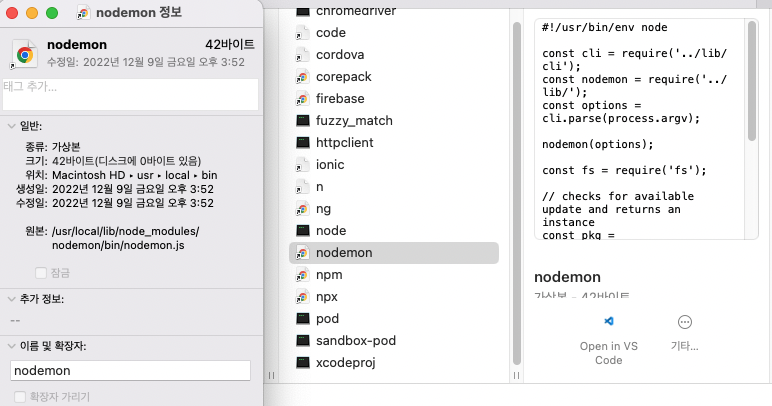Click httpclient executable icon
772x406 pixels.
pos(302,143)
